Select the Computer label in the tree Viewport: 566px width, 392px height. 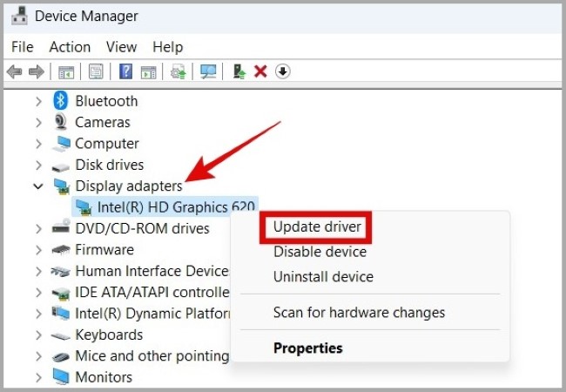[107, 144]
